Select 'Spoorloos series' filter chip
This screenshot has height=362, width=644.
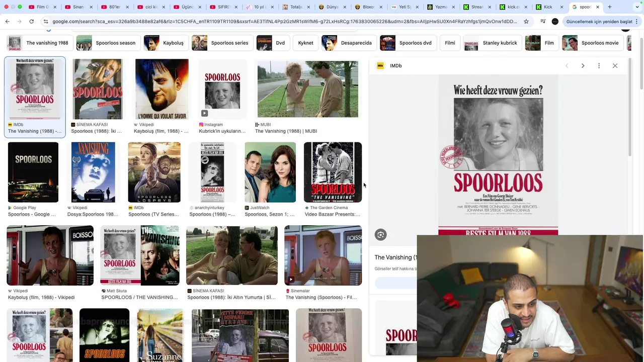coord(221,43)
